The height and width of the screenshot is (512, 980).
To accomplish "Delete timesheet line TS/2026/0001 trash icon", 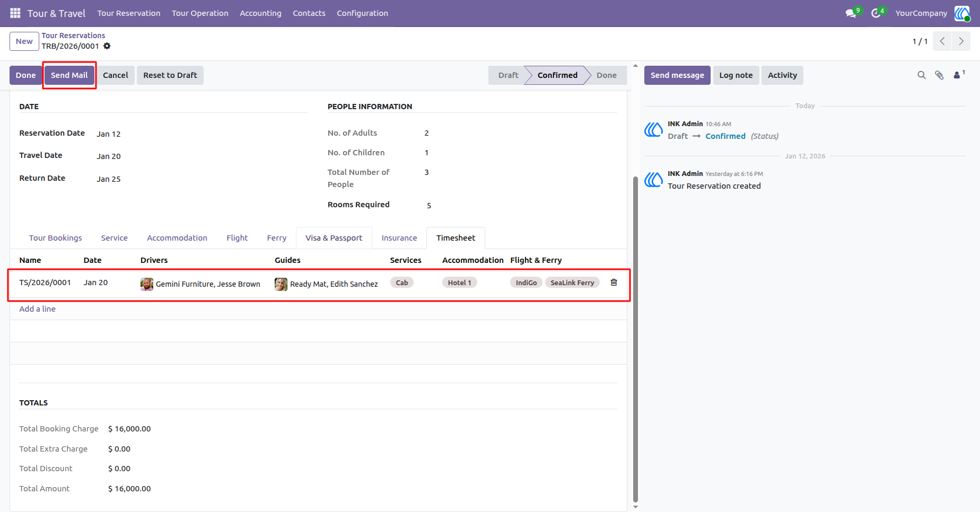I will click(614, 283).
